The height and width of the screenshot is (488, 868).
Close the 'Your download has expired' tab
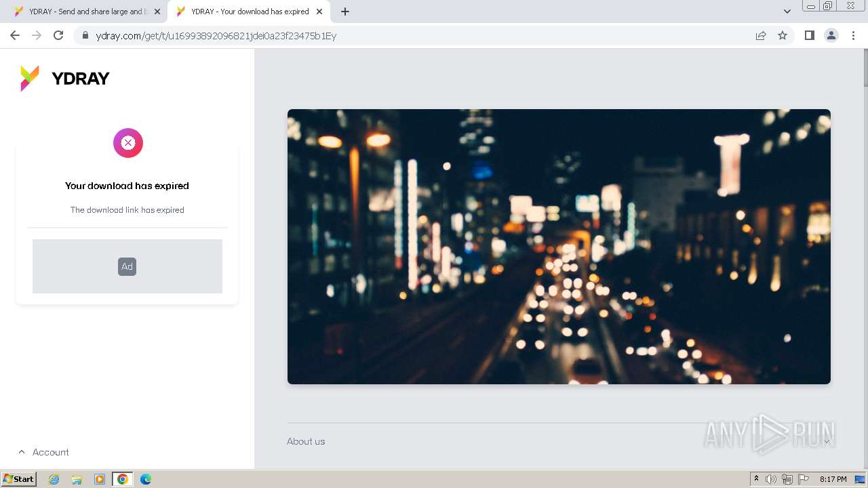(x=319, y=12)
